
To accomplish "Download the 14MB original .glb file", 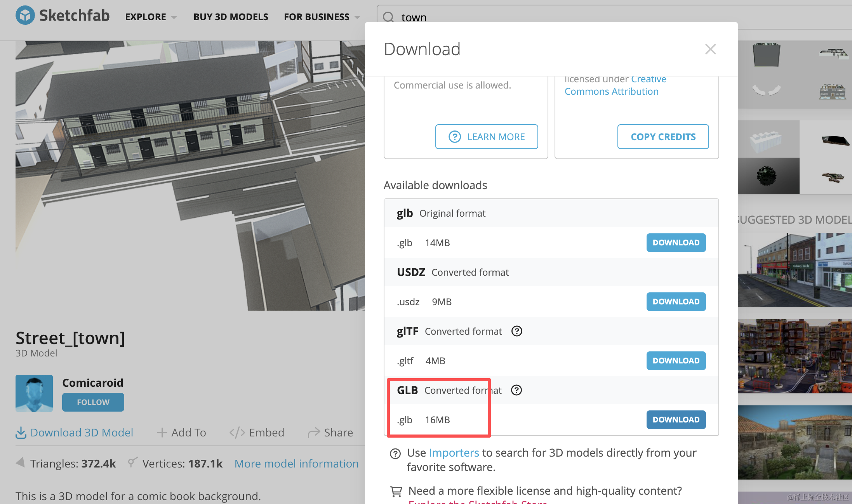I will coord(676,243).
